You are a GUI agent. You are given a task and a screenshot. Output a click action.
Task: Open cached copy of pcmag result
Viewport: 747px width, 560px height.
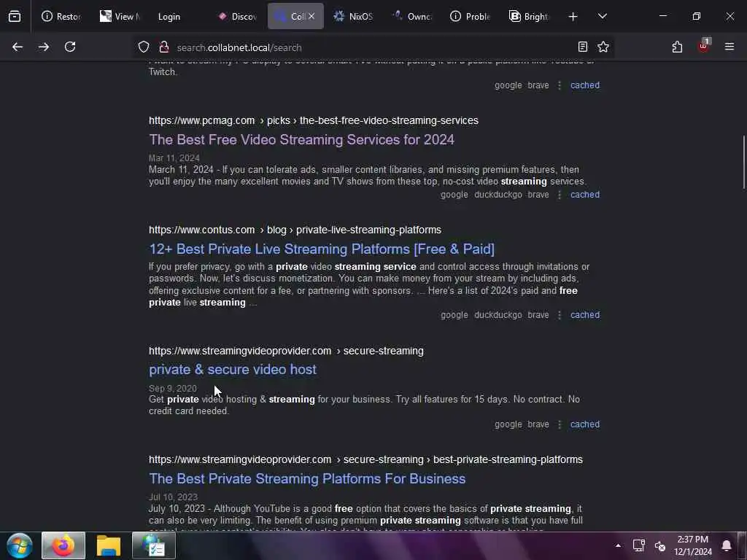[x=585, y=195]
